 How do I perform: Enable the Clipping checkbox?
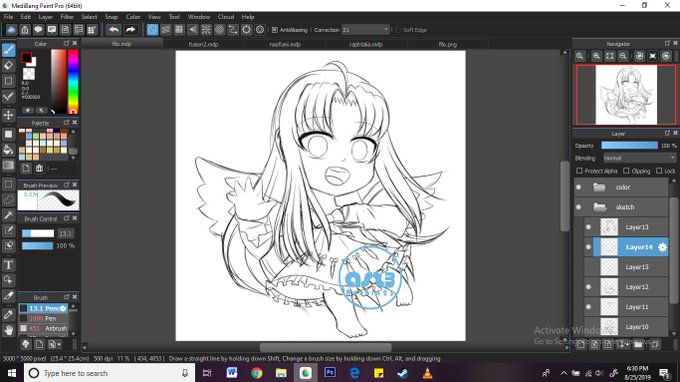pyautogui.click(x=626, y=171)
